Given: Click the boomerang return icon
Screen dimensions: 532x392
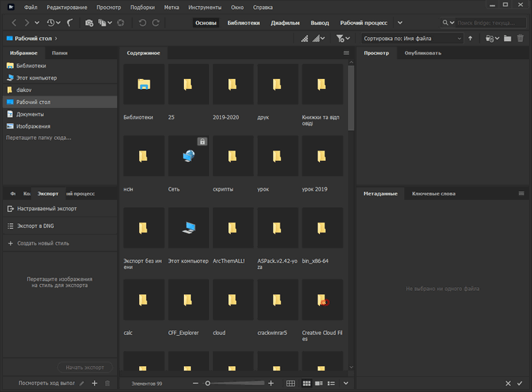Looking at the screenshot, I should tap(70, 23).
